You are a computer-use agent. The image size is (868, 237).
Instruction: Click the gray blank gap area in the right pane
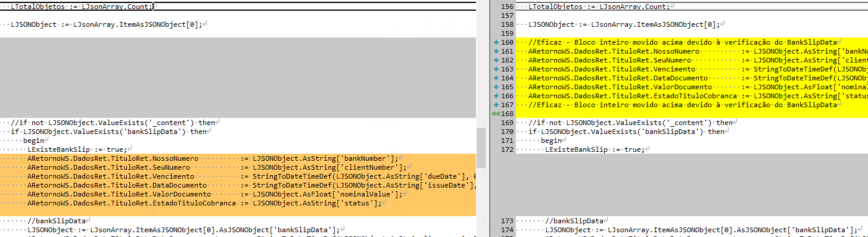679,185
